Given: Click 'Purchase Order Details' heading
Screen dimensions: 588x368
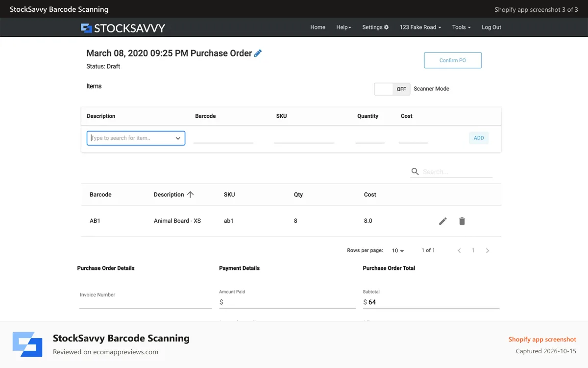Looking at the screenshot, I should [x=106, y=268].
